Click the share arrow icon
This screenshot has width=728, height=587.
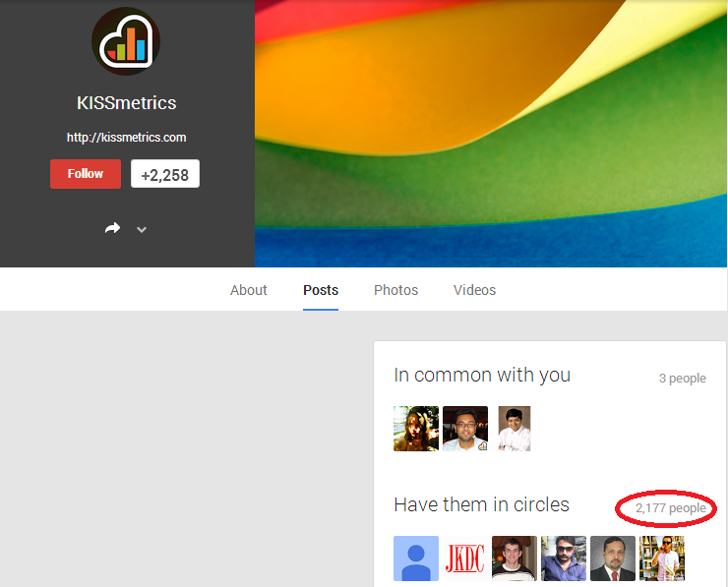[112, 228]
